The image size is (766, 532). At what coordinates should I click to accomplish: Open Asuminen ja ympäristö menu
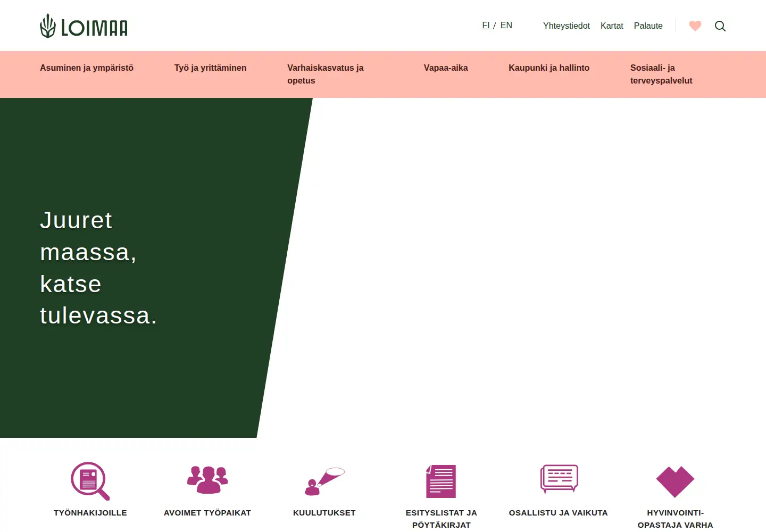[x=87, y=68]
